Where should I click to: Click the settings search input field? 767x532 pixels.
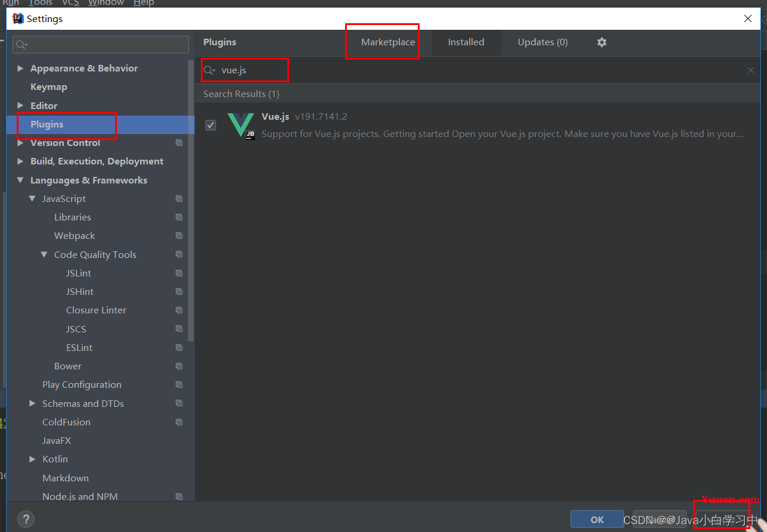coord(101,45)
